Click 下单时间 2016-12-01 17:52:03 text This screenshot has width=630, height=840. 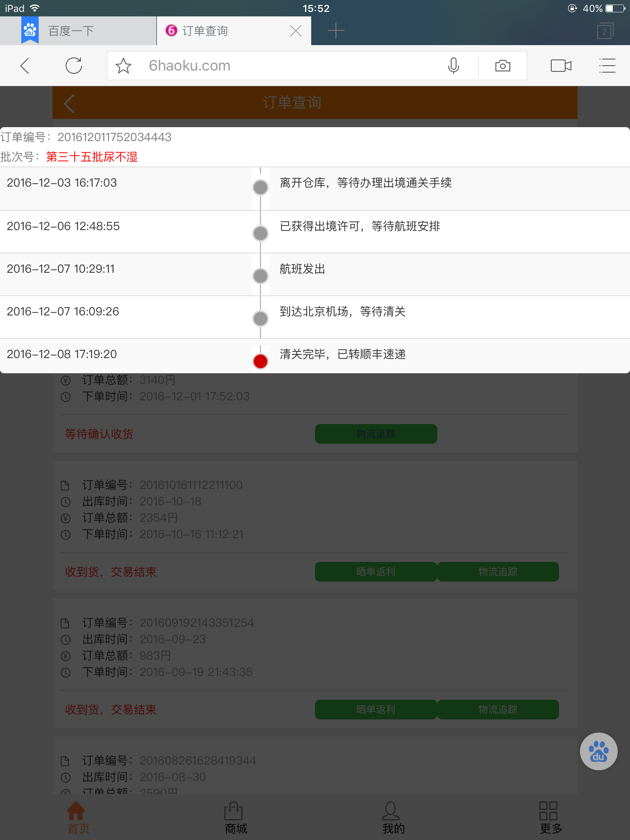[166, 396]
